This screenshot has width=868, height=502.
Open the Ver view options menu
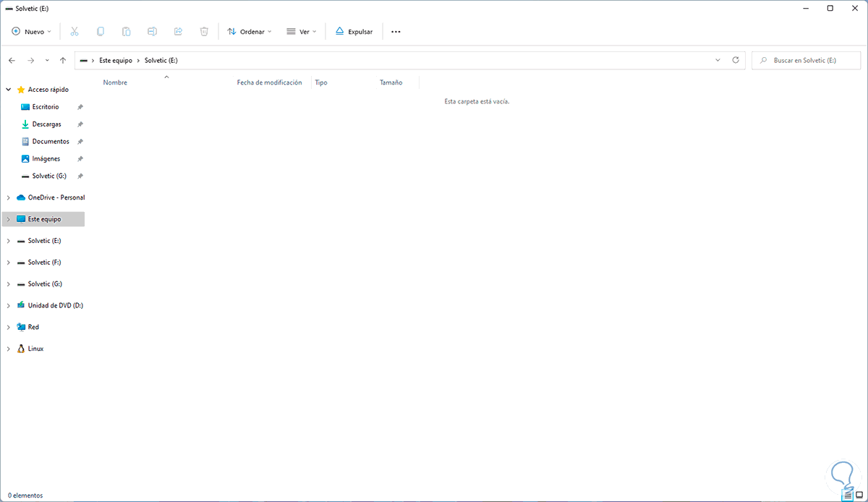302,32
